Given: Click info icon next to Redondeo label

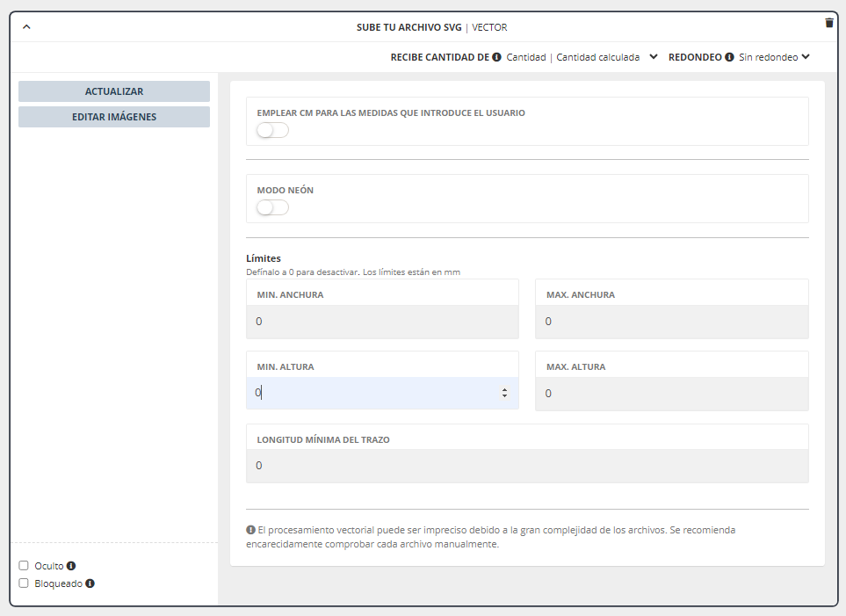Looking at the screenshot, I should [729, 57].
